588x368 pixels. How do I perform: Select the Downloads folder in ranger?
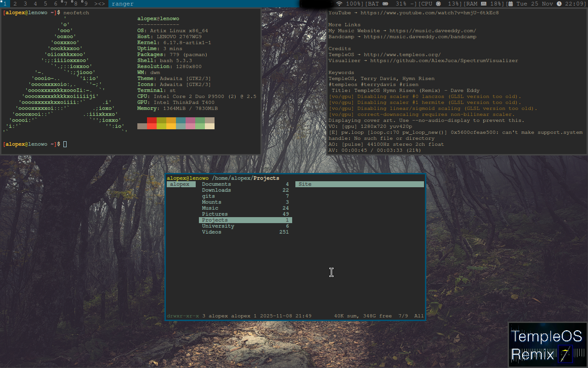click(x=245, y=190)
